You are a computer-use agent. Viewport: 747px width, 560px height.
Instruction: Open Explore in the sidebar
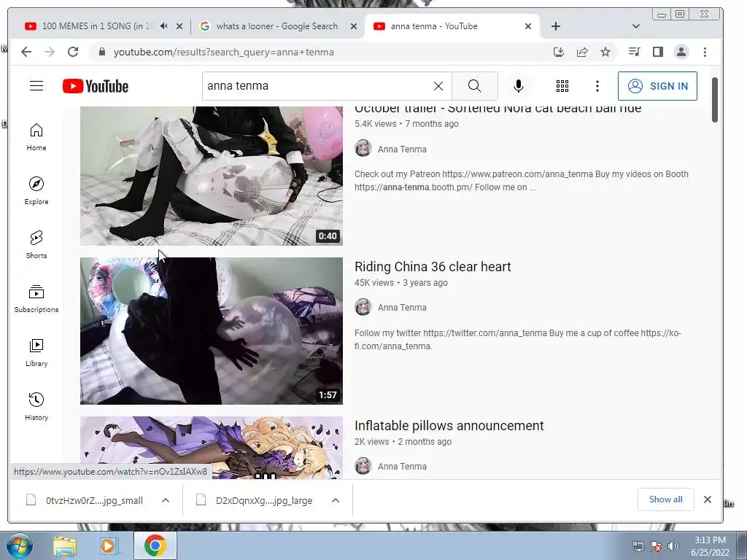point(36,191)
